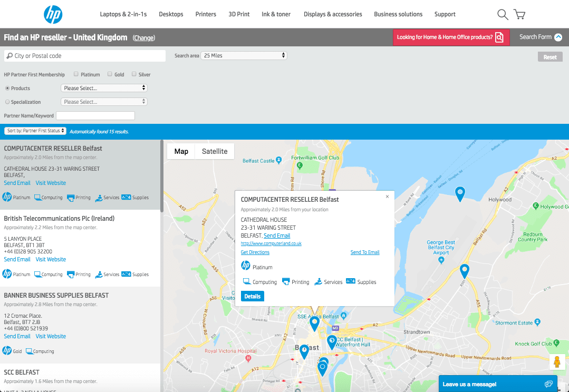The image size is (569, 392).
Task: Select the Specialization radio button
Action: click(7, 102)
